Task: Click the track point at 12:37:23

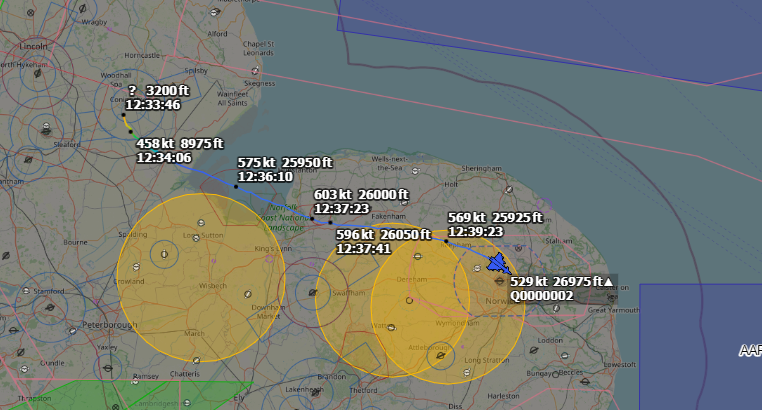Action: 312,218
